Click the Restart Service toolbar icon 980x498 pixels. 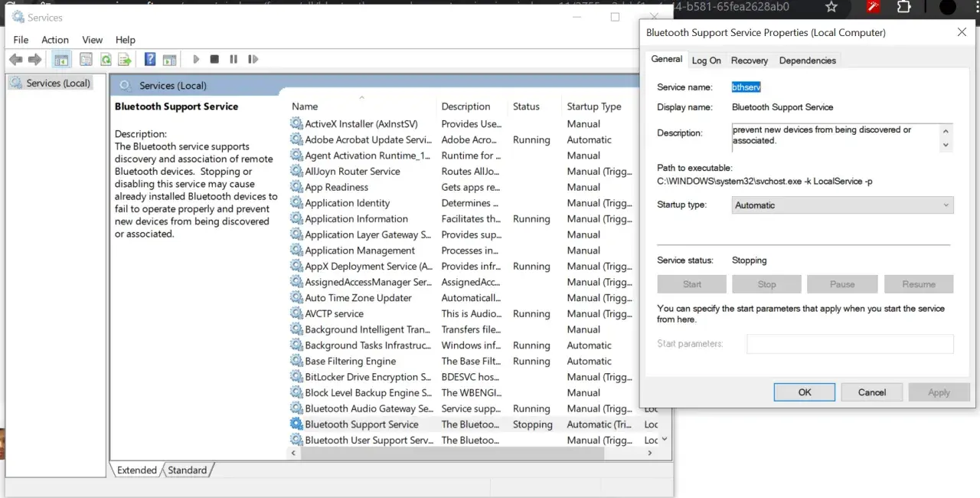tap(253, 59)
